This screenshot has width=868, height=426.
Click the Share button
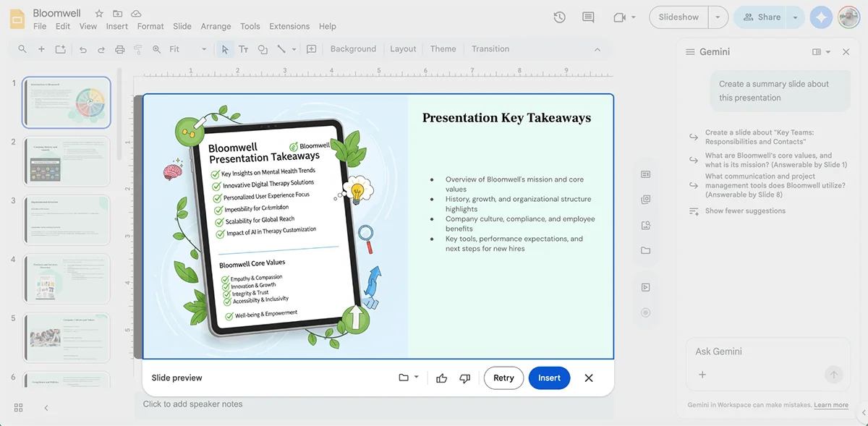[762, 17]
